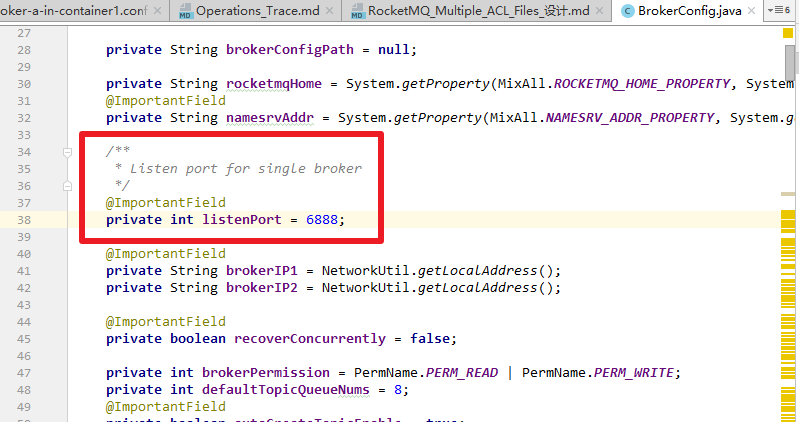This screenshot has width=799, height=422.
Task: Click NAMESRV_ADDR_PROPERTY constant on line 32
Action: pyautogui.click(x=630, y=118)
